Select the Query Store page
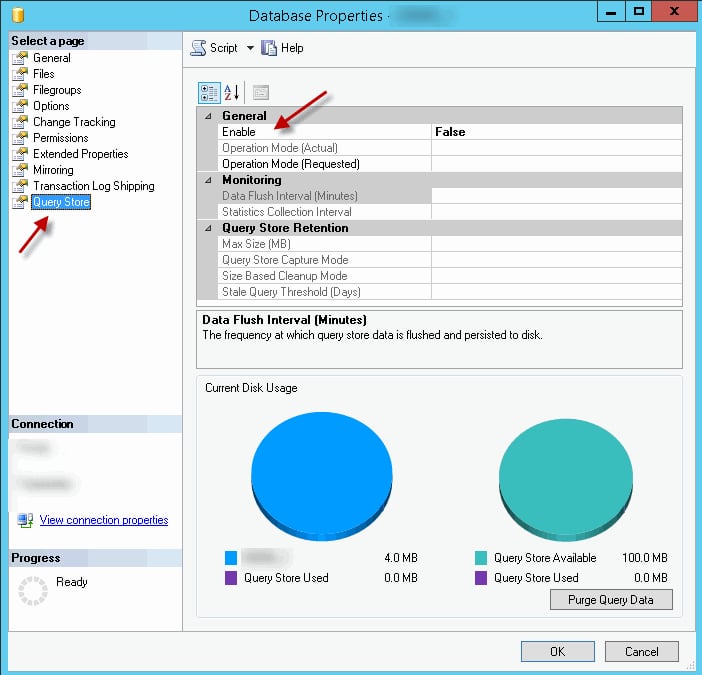This screenshot has width=702, height=675. [x=61, y=202]
